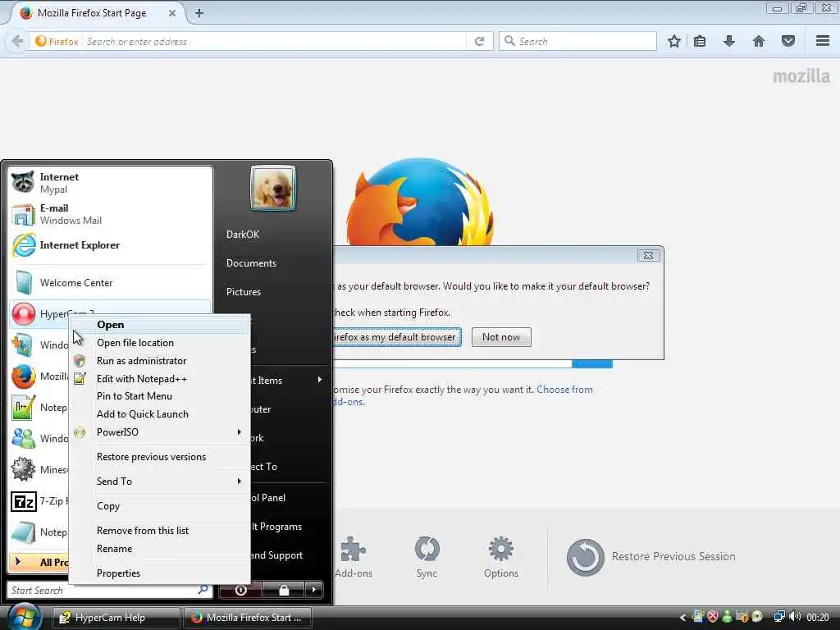Click the 7-Zip icon in Start menu
The width and height of the screenshot is (840, 630).
24,501
